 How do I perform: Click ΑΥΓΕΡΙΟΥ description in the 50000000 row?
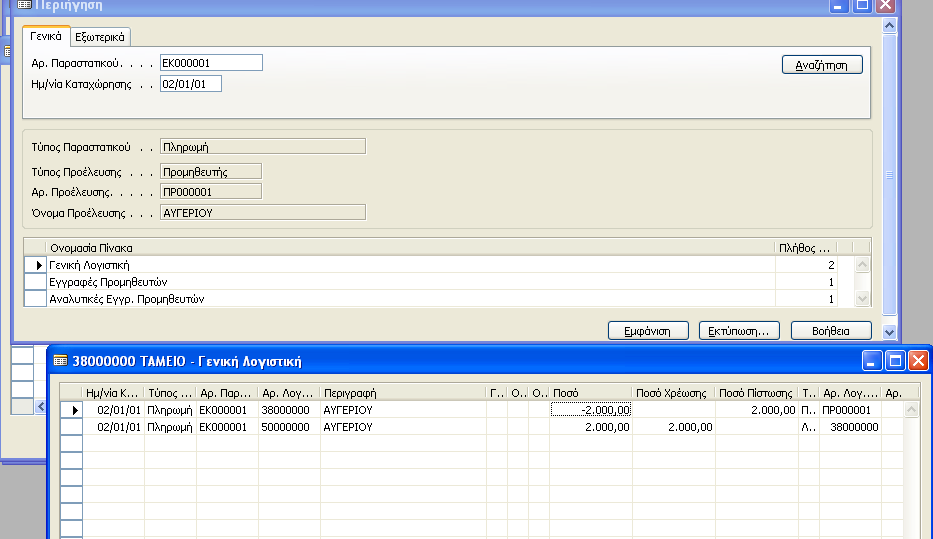point(403,427)
